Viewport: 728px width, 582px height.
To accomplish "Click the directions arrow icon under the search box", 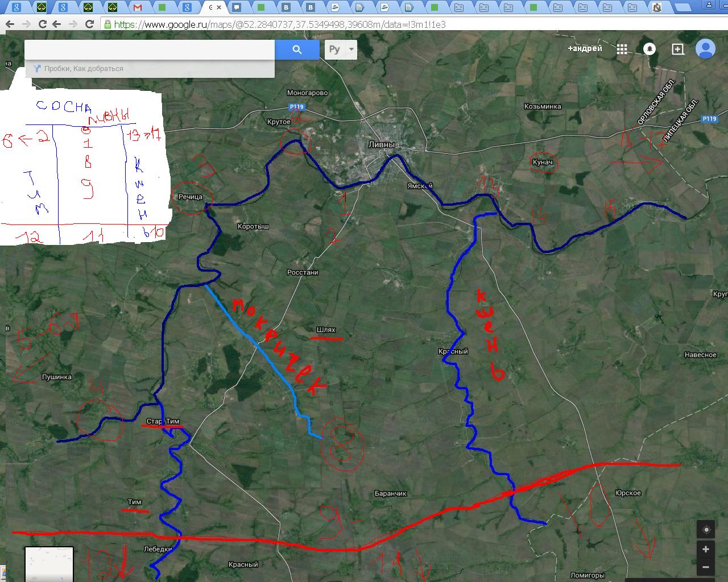I will tap(36, 69).
